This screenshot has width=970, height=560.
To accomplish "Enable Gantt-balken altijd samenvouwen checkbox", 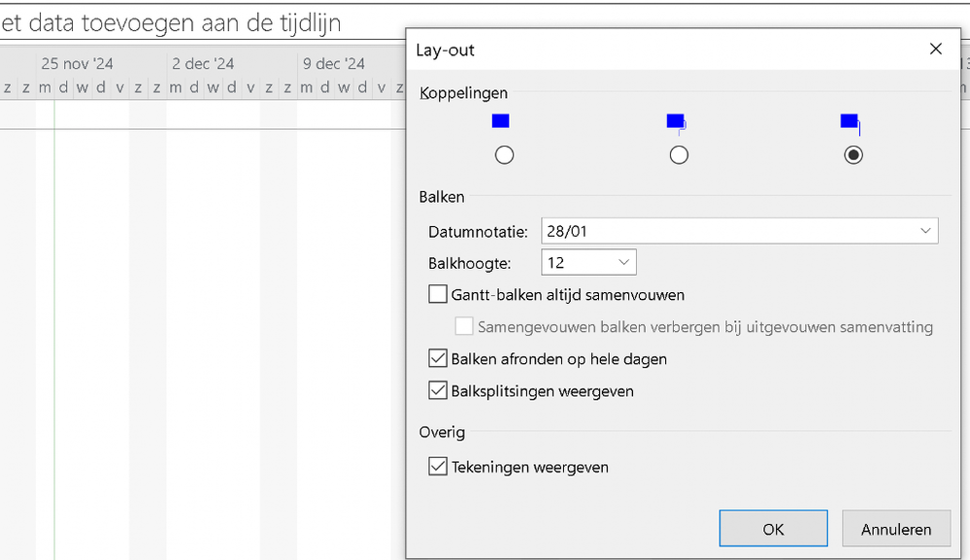I will point(438,294).
